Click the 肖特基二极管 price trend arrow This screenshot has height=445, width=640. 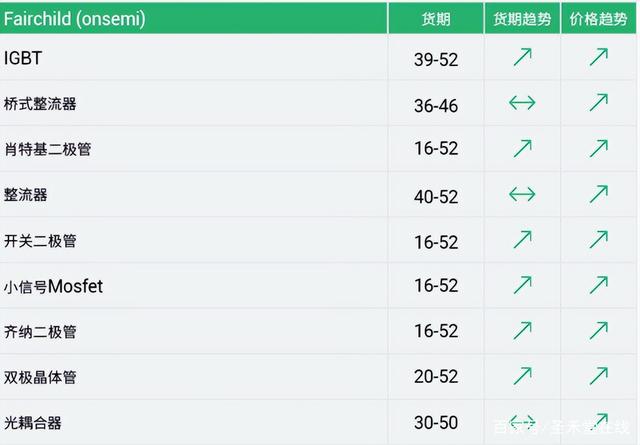pos(599,148)
